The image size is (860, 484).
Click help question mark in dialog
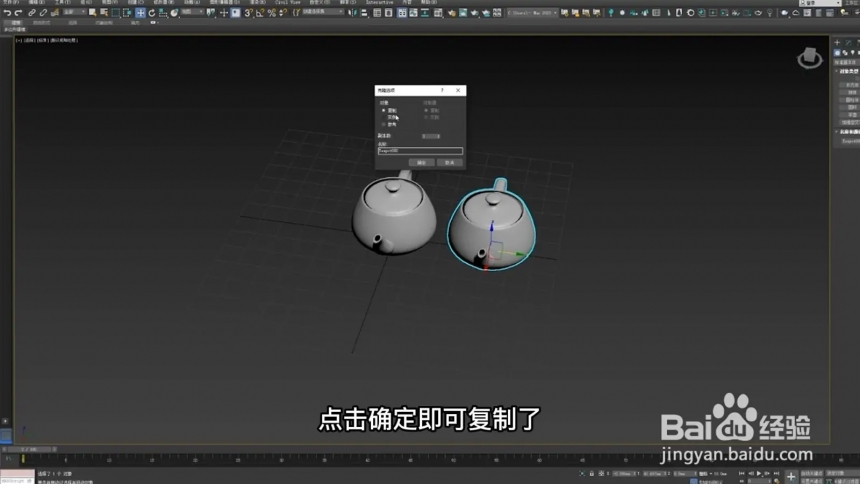pyautogui.click(x=442, y=91)
